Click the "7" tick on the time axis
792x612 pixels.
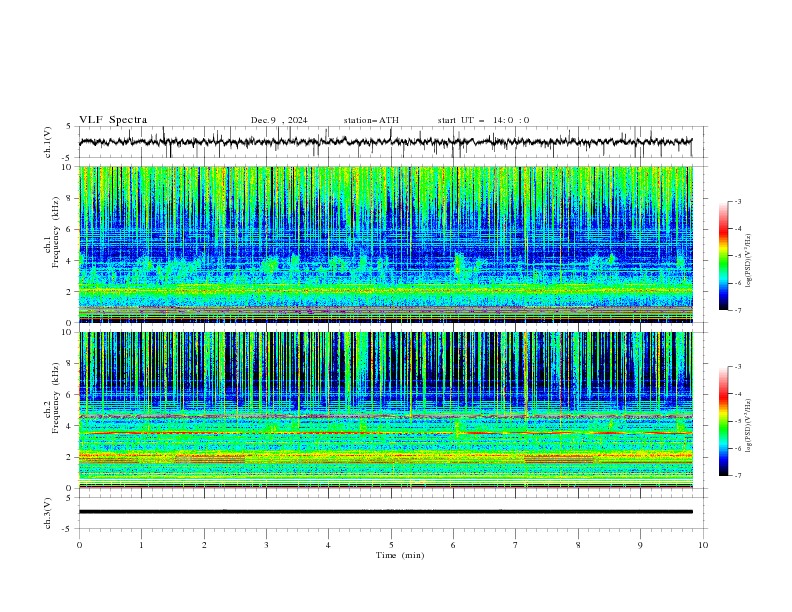516,545
